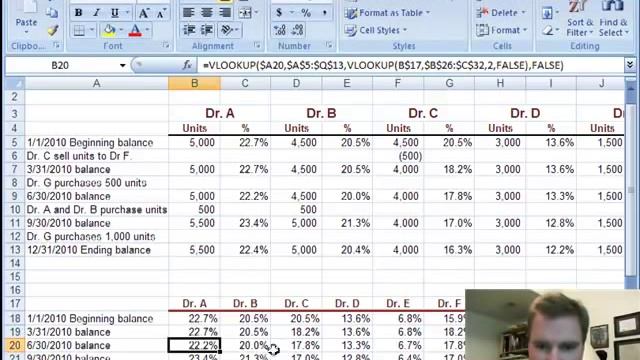Click Increase Decimal icon
640x360 pixels.
280,30
